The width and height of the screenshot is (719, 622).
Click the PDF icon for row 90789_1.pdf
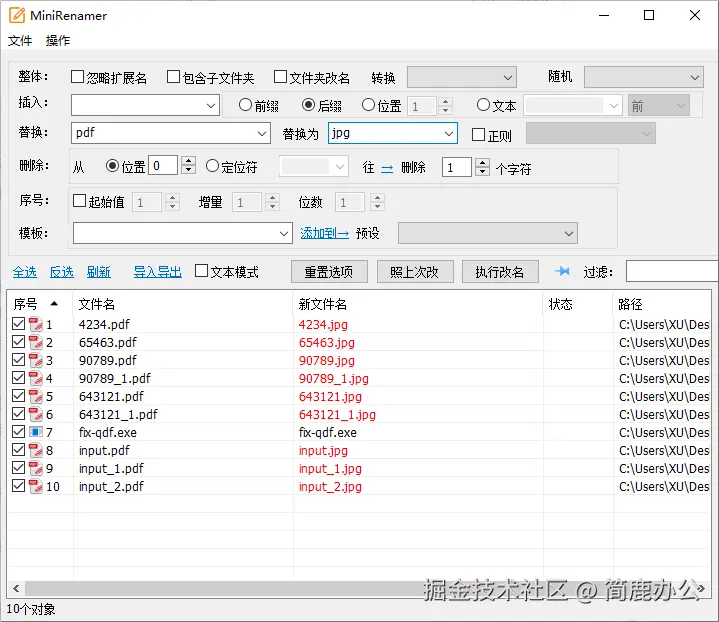pyautogui.click(x=35, y=378)
